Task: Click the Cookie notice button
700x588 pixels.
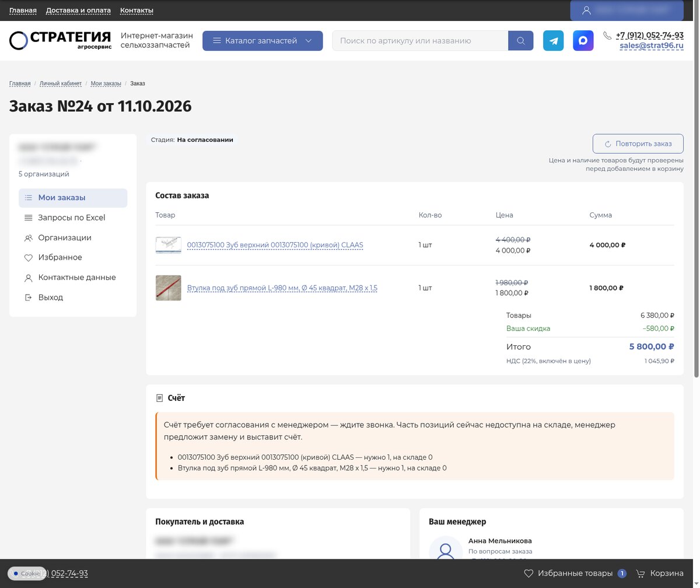Action: click(27, 573)
